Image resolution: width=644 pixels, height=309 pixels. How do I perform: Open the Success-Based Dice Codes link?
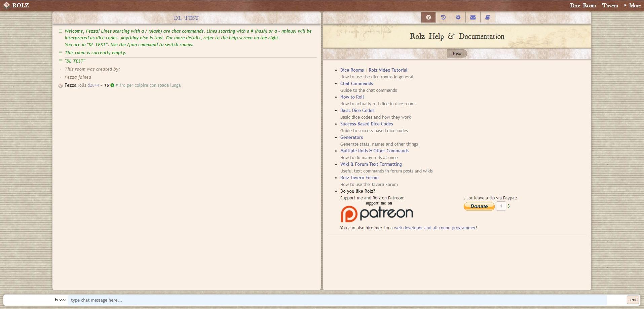pos(366,124)
